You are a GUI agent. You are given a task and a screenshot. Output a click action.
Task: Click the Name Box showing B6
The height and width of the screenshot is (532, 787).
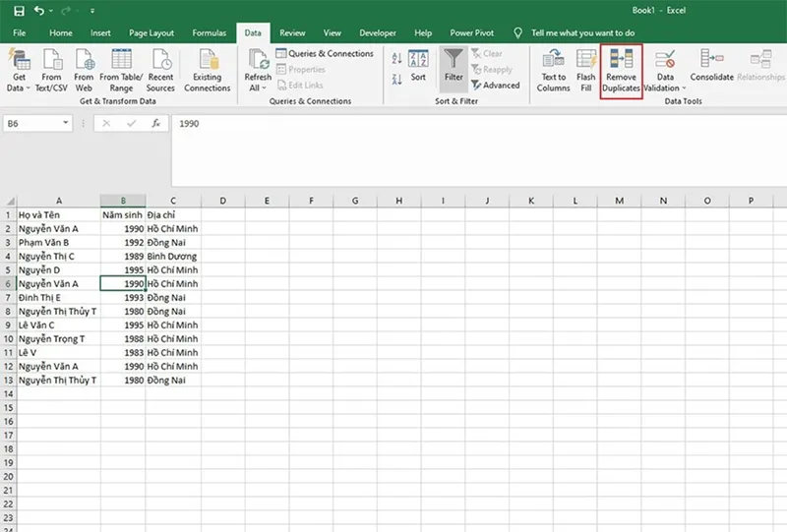[32, 124]
